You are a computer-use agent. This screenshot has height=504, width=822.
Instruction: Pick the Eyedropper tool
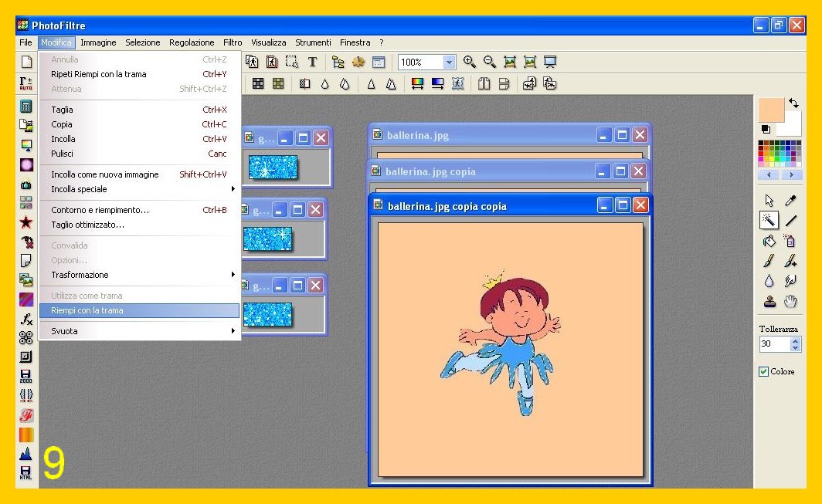click(x=790, y=201)
